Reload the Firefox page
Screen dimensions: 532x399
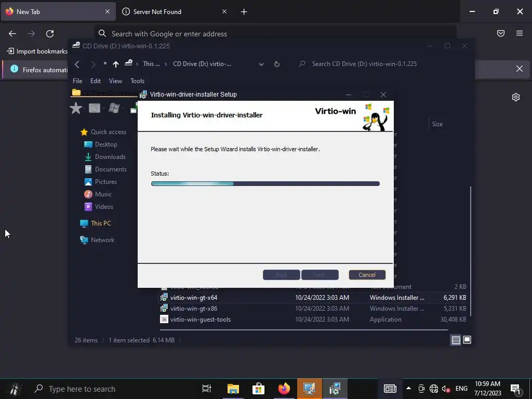click(50, 34)
